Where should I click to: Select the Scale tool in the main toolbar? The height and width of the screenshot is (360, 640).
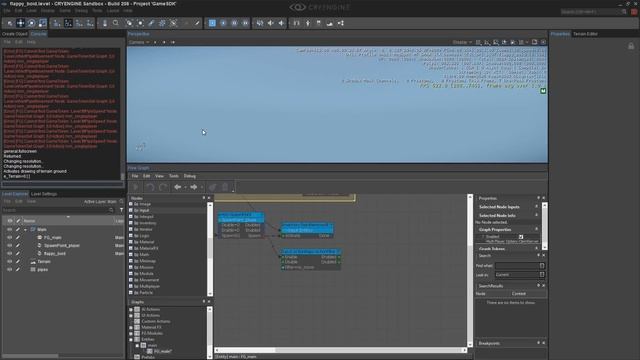tap(42, 23)
